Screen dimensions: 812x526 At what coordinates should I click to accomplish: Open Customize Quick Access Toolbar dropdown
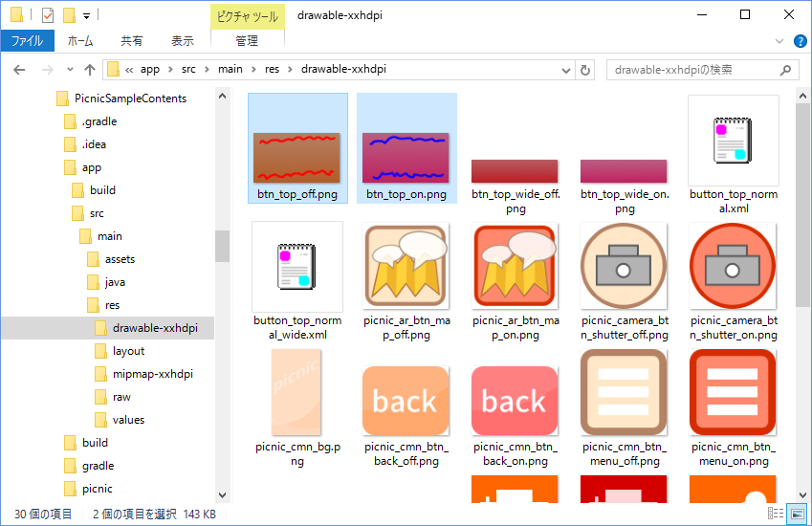[86, 16]
